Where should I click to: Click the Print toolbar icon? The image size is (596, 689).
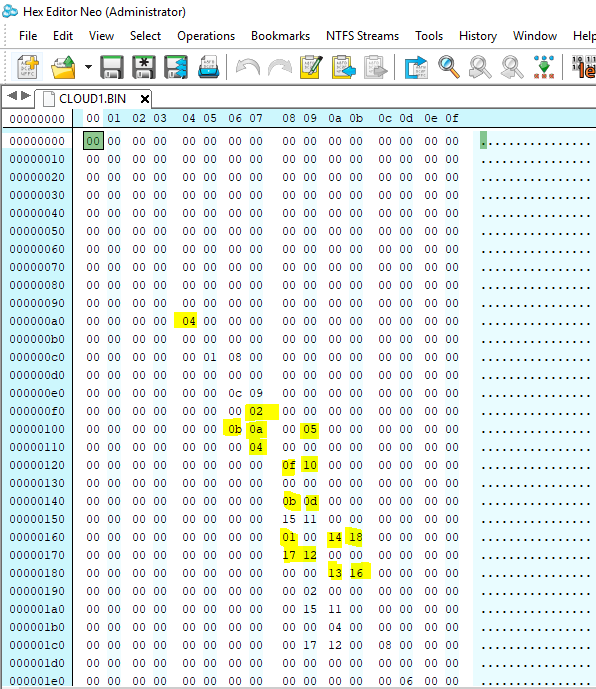click(x=208, y=67)
